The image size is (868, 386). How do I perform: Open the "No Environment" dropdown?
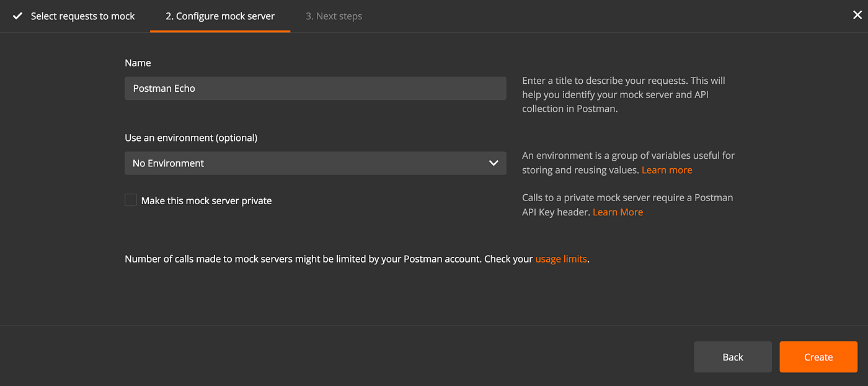coord(315,163)
